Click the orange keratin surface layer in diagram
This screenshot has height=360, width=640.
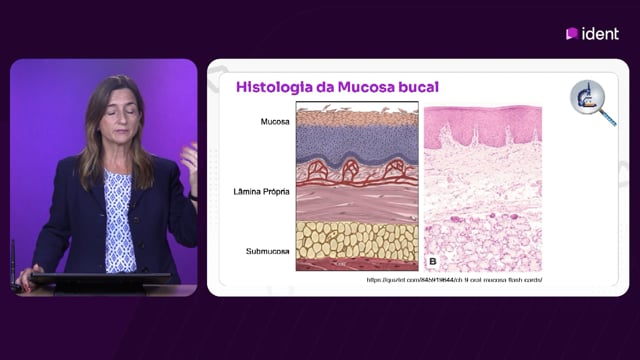click(x=357, y=118)
